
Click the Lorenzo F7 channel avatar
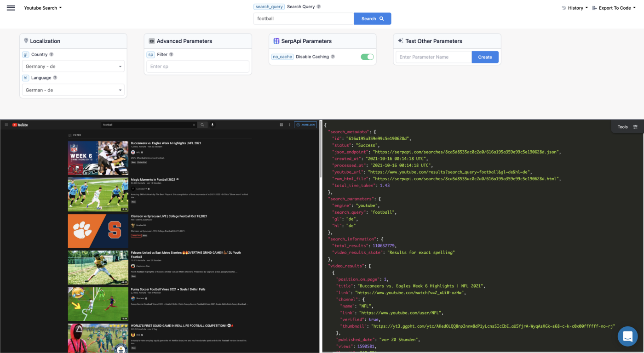tap(133, 188)
